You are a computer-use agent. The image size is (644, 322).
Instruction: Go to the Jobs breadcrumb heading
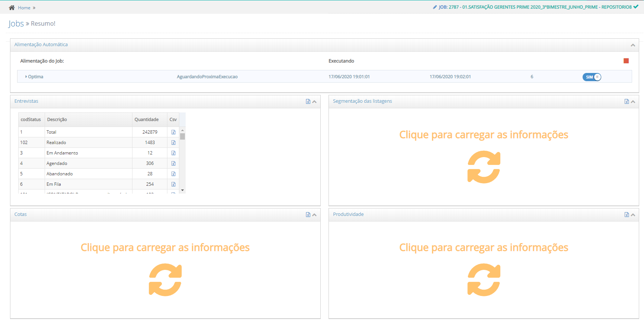pos(16,23)
